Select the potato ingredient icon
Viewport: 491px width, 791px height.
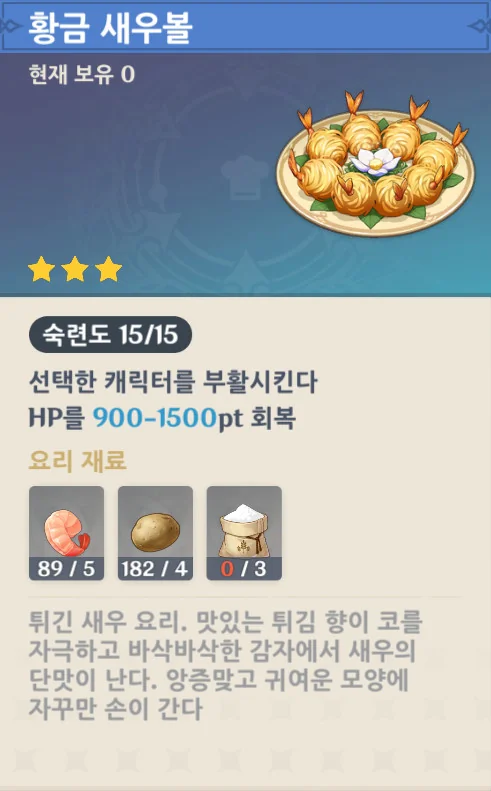tap(155, 533)
